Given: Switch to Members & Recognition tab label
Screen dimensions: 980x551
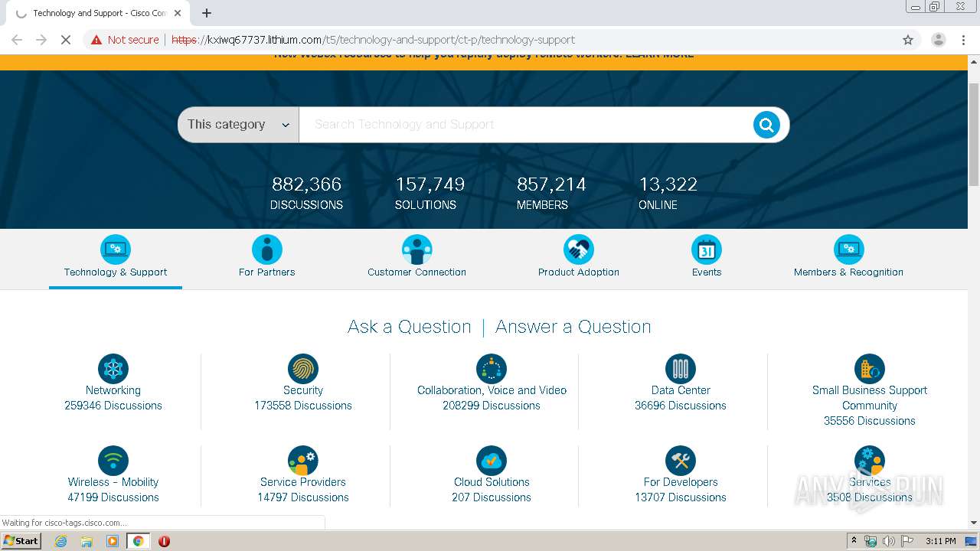Looking at the screenshot, I should [849, 272].
